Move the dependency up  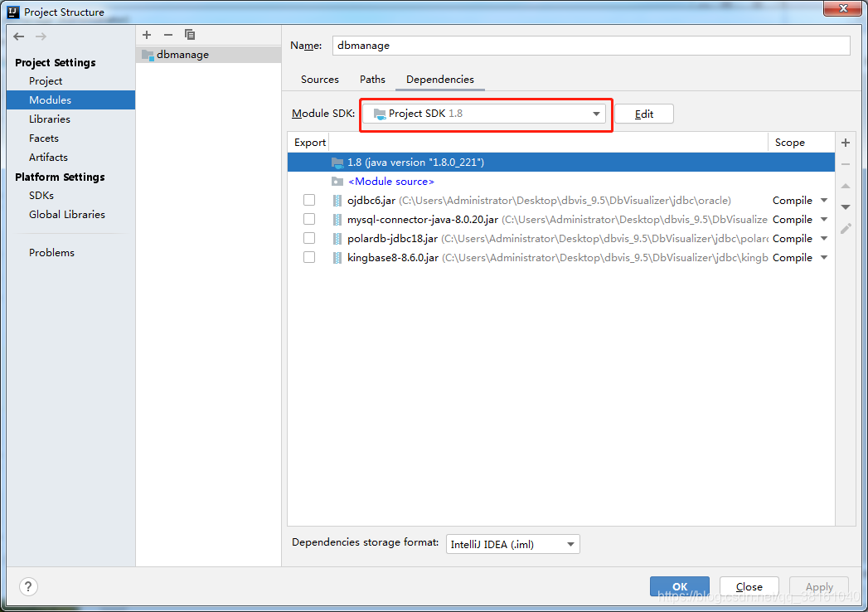[x=846, y=186]
